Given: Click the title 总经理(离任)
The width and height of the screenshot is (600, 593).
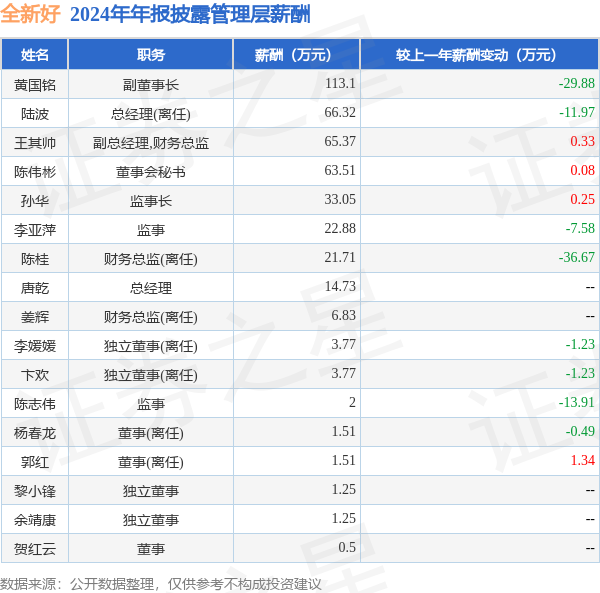Looking at the screenshot, I should coord(151,114).
